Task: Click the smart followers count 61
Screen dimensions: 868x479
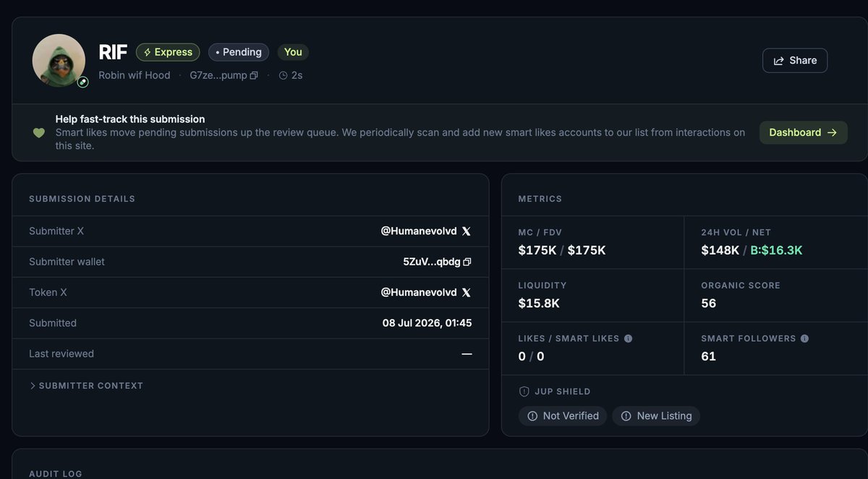Action: pos(709,356)
